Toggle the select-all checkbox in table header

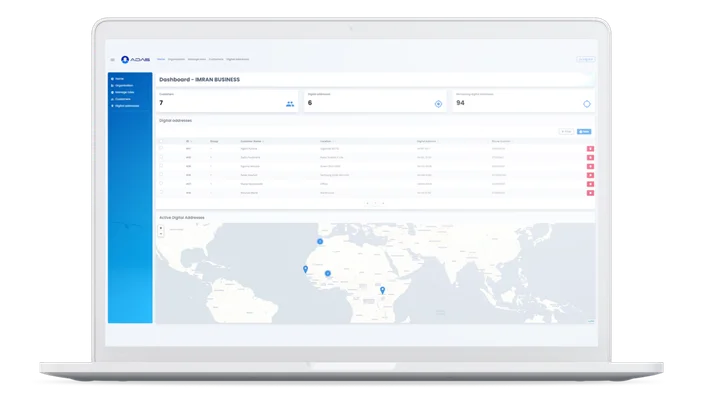(x=161, y=141)
